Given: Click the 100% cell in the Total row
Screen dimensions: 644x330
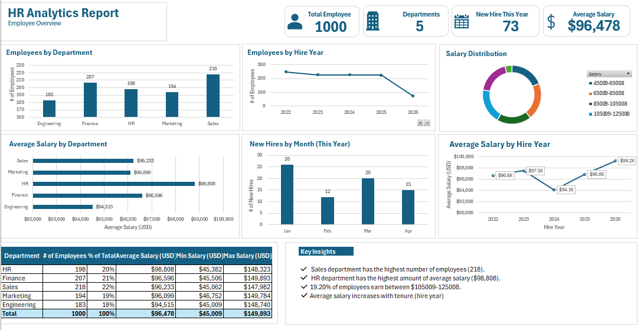Looking at the screenshot, I should pyautogui.click(x=102, y=313).
